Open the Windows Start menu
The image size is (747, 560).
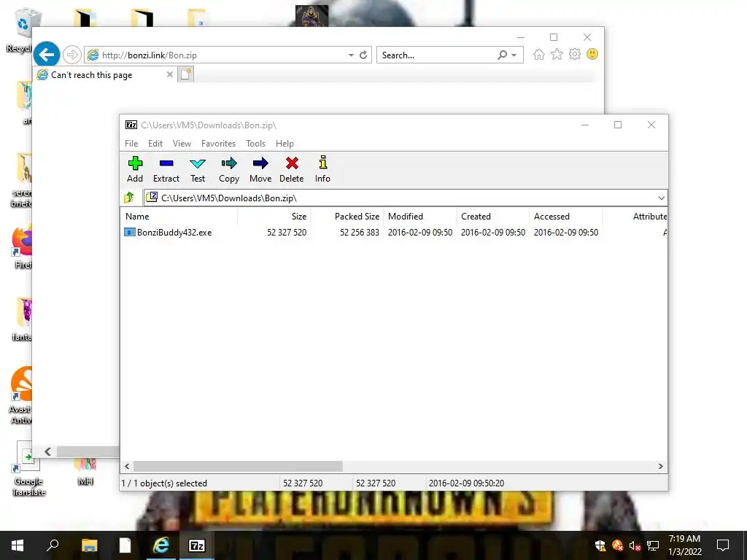(18, 545)
